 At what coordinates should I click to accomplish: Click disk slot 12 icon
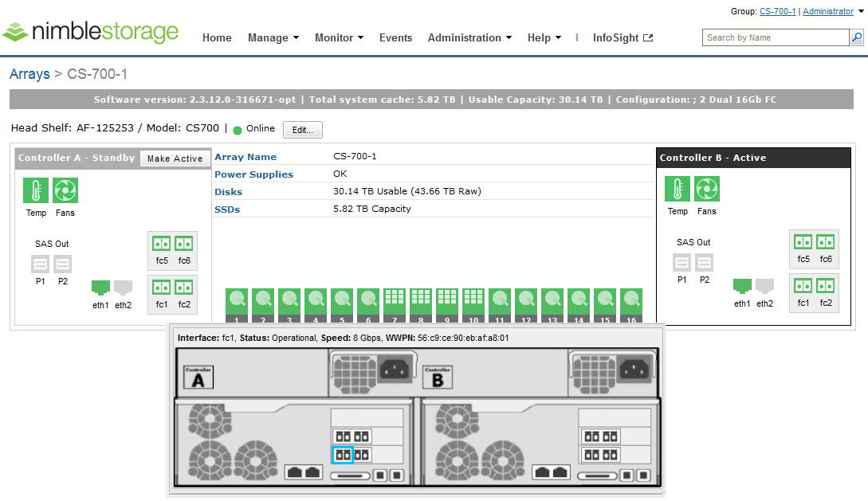point(526,305)
